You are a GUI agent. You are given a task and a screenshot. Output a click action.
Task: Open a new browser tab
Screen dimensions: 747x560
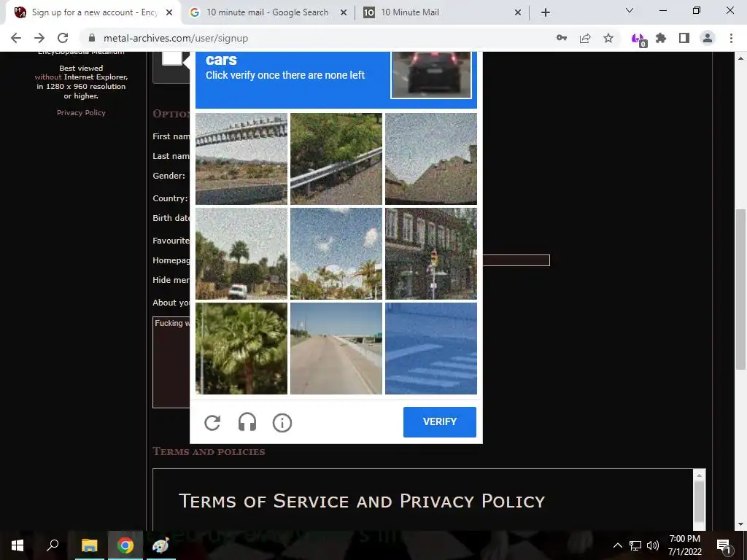coord(546,12)
